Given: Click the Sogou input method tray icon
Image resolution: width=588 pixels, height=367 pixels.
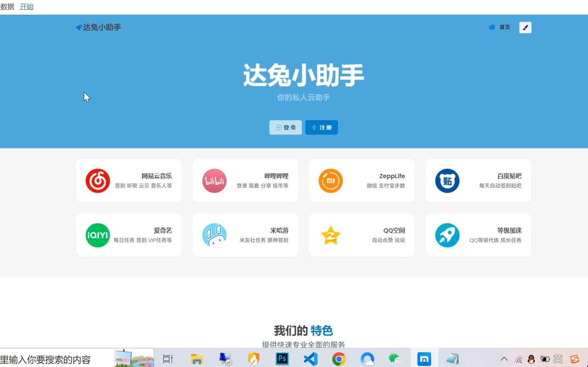Looking at the screenshot, I should click(574, 359).
